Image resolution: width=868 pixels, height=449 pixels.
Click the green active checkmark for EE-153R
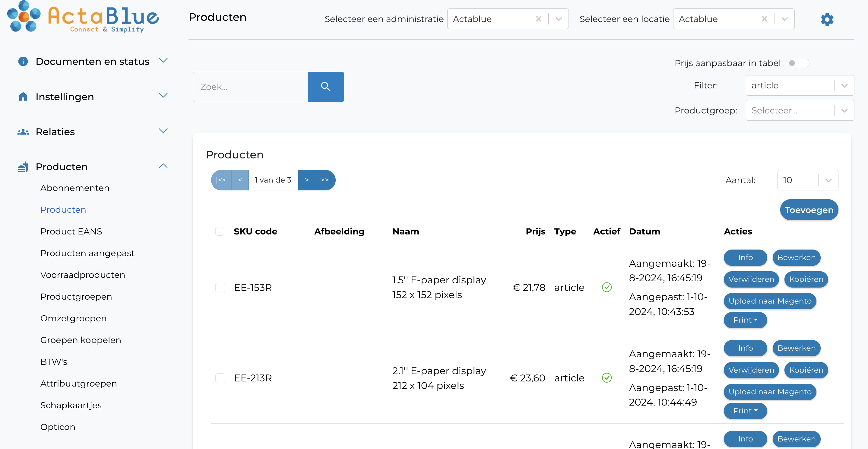pyautogui.click(x=607, y=287)
